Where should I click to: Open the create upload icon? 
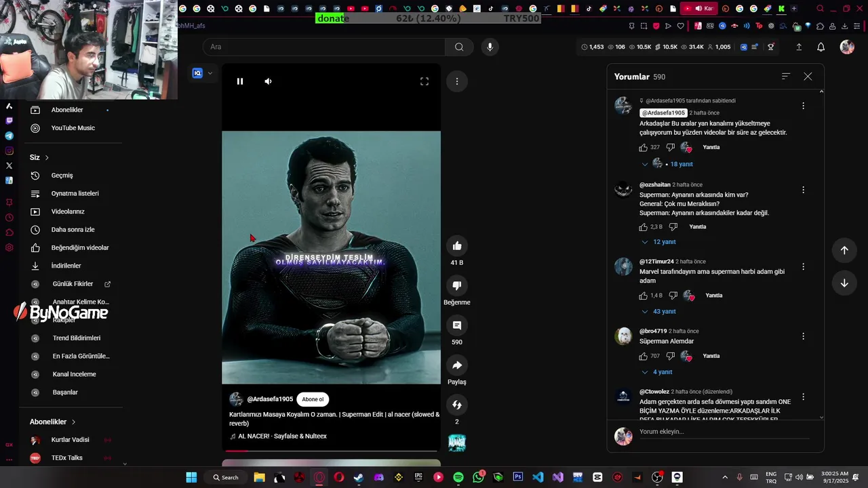[x=799, y=47]
